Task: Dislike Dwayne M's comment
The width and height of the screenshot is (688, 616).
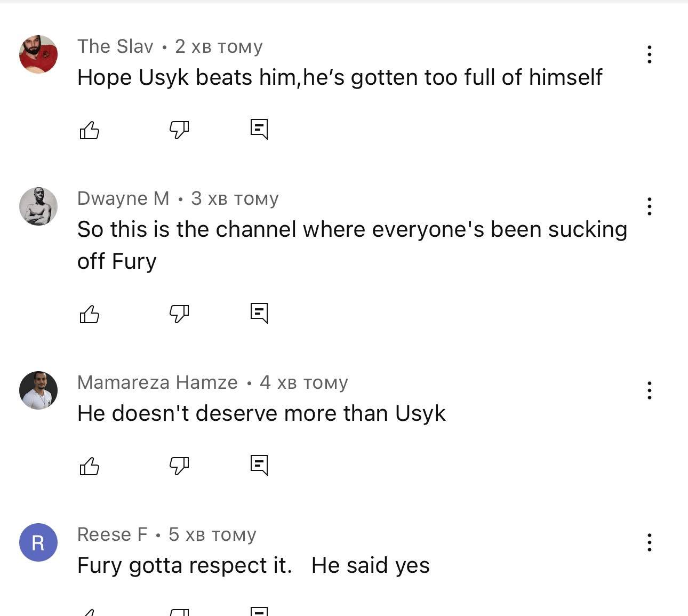Action: (179, 314)
